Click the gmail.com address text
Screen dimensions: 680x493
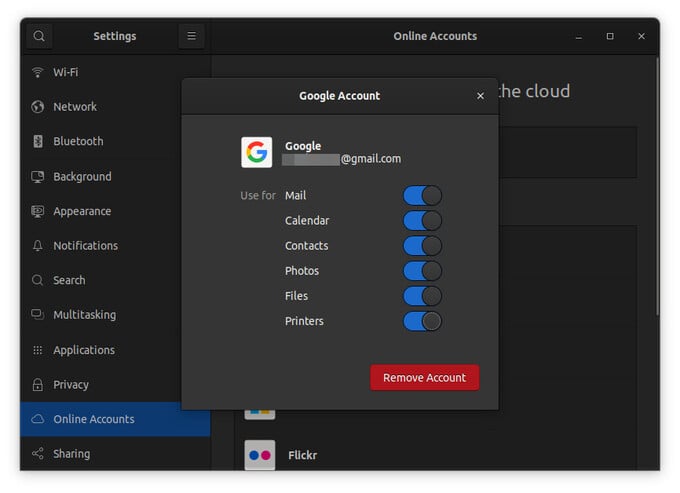[371, 159]
